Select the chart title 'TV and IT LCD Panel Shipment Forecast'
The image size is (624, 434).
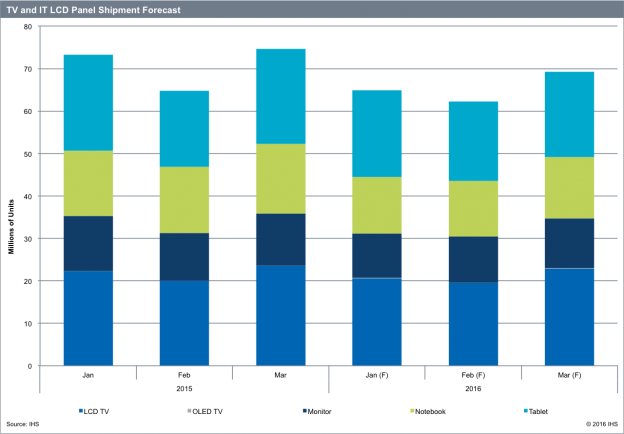click(94, 8)
